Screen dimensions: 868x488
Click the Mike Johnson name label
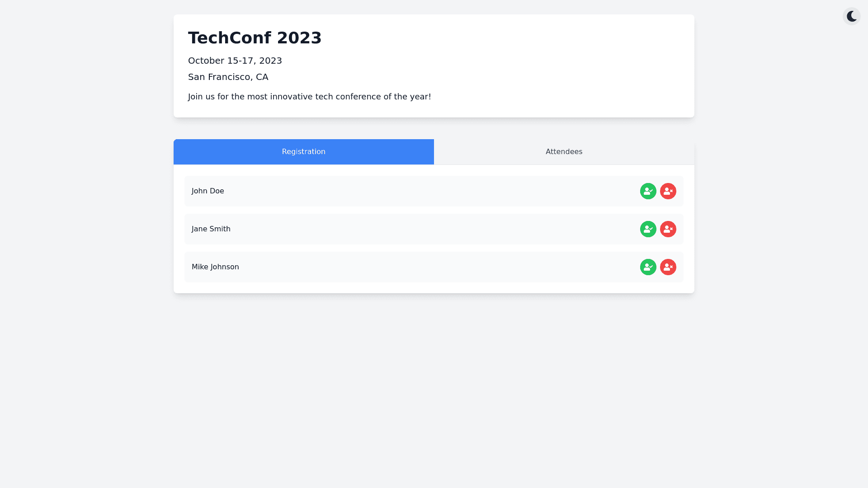tap(215, 267)
